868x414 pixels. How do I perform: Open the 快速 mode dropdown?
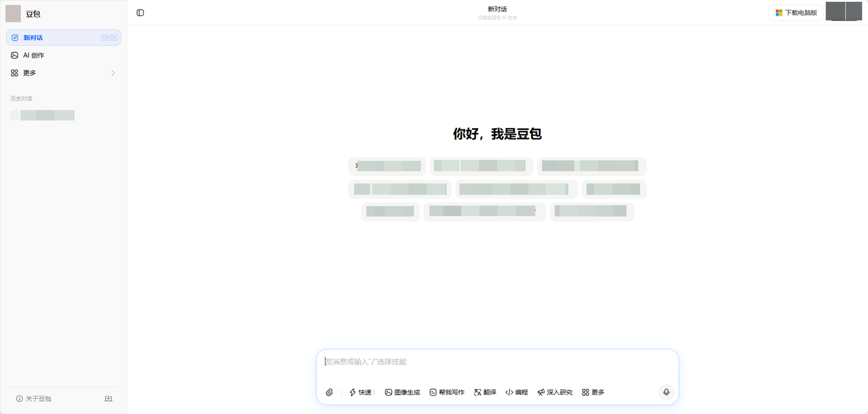coord(362,392)
